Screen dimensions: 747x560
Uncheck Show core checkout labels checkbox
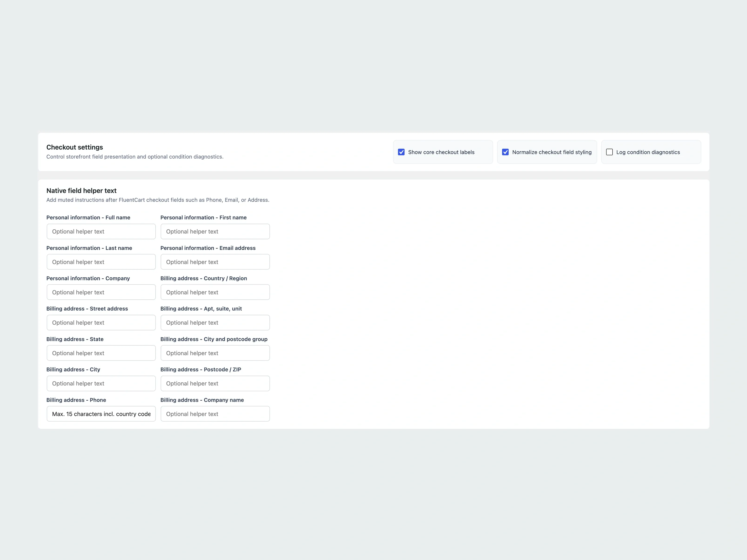(x=401, y=152)
